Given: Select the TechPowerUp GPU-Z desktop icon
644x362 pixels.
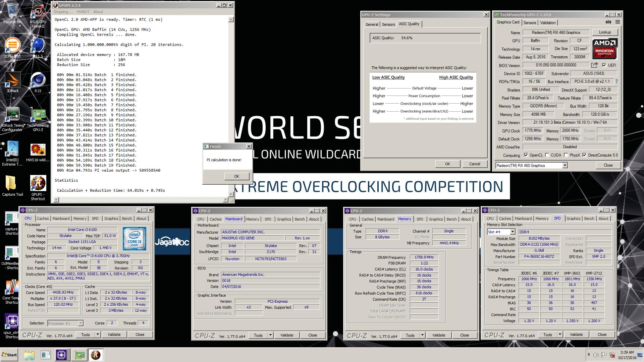Looking at the screenshot, I should coord(38,119).
